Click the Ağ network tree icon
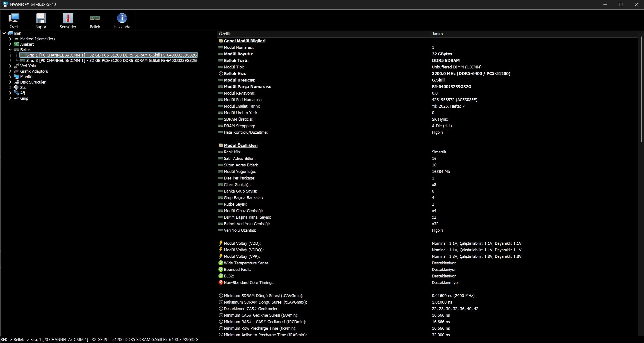The image size is (644, 343). pyautogui.click(x=16, y=93)
